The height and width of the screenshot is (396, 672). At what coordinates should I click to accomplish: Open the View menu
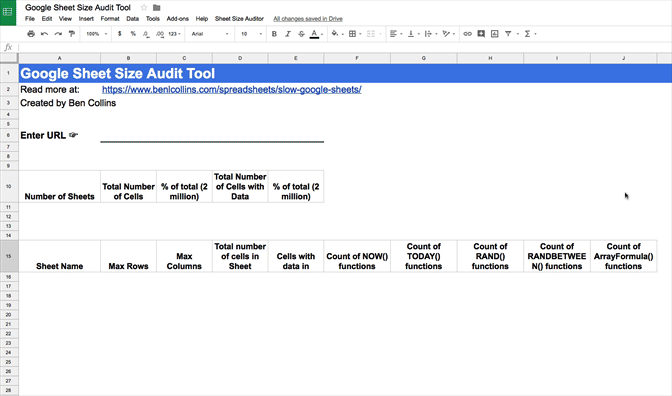[65, 19]
